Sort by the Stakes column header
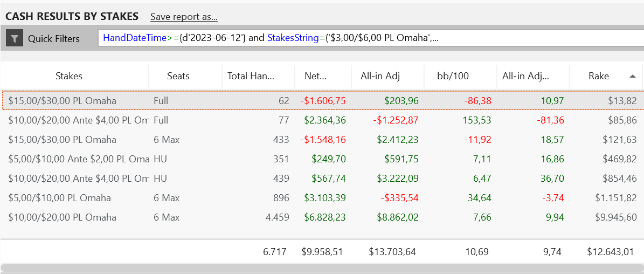This screenshot has height=274, width=644. pyautogui.click(x=69, y=76)
